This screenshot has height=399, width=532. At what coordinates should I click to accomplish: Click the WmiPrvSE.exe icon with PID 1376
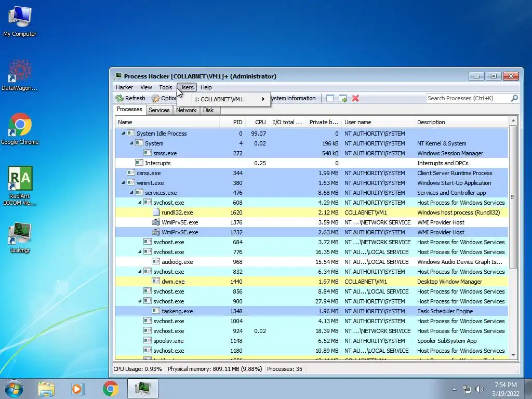[x=156, y=222]
